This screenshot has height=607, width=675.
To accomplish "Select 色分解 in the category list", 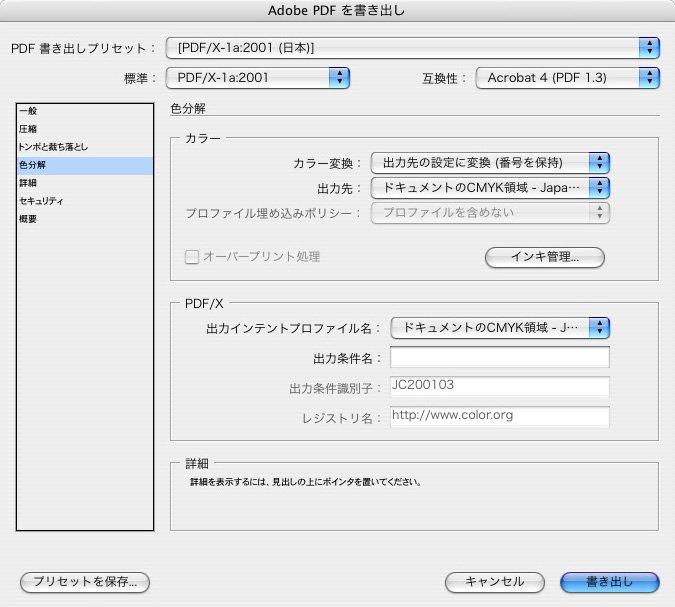I will point(85,165).
